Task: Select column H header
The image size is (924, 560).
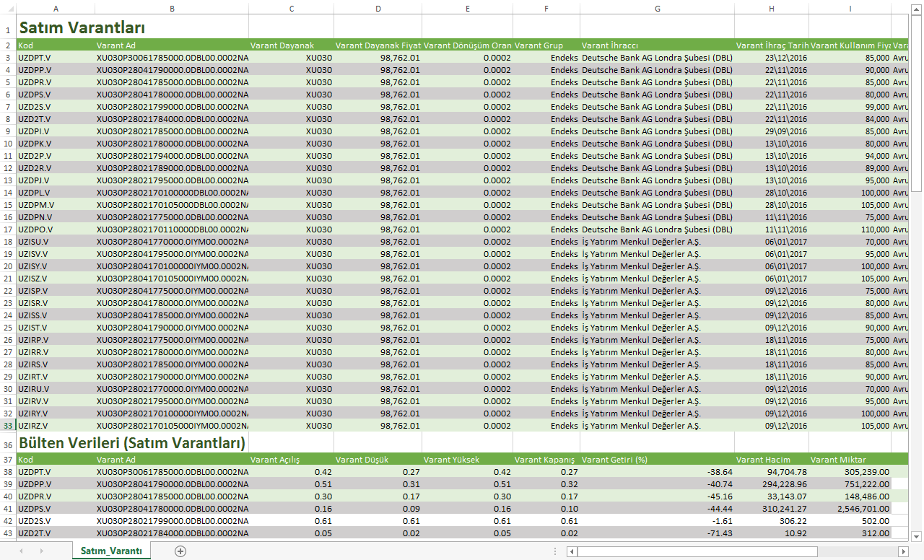Action: [772, 9]
